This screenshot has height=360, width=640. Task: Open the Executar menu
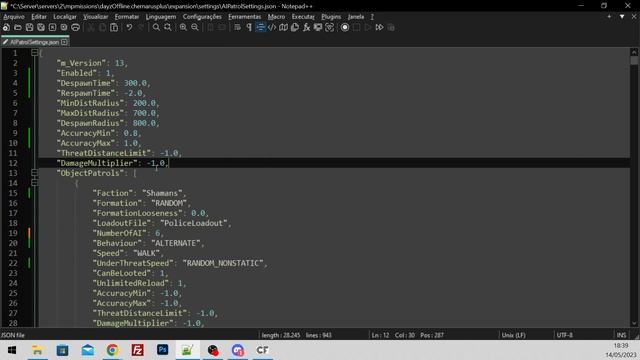coord(303,17)
